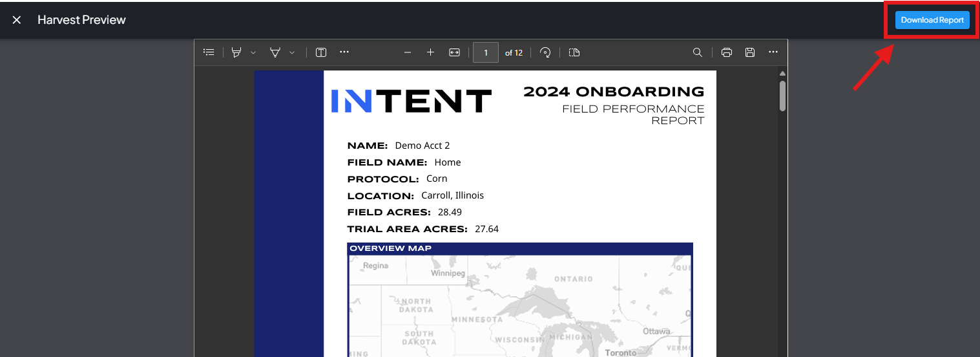Expand the Highlight tool options arrow
Image resolution: width=980 pixels, height=357 pixels.
[253, 52]
